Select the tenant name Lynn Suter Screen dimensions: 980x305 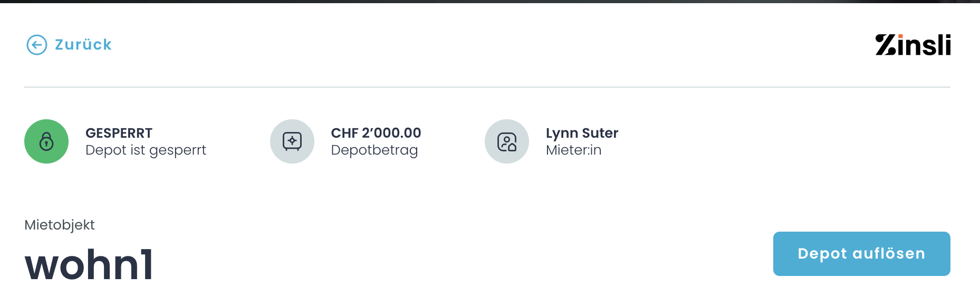tap(582, 133)
